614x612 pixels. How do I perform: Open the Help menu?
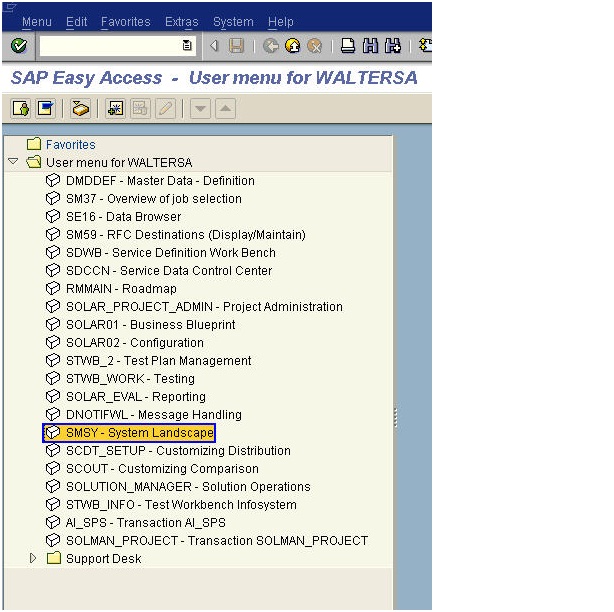(281, 22)
